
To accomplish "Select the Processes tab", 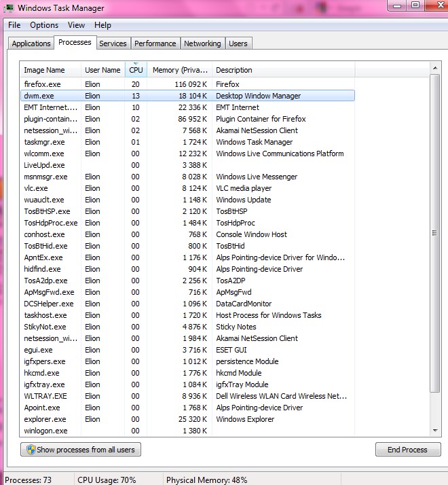I will point(75,42).
